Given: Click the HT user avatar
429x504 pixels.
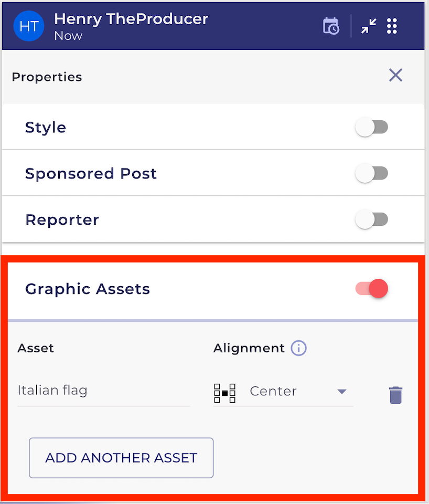Looking at the screenshot, I should (x=28, y=26).
